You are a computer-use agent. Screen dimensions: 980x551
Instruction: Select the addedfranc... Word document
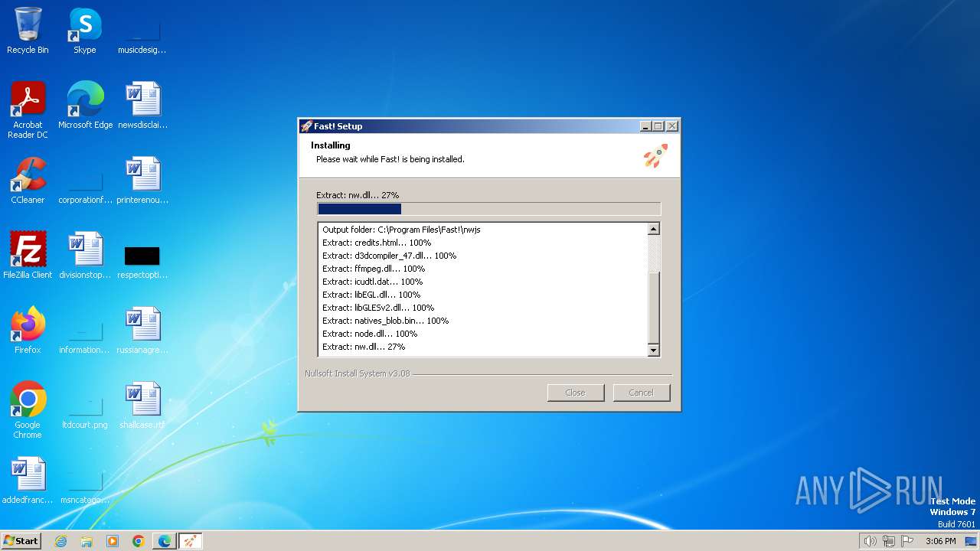click(x=28, y=481)
